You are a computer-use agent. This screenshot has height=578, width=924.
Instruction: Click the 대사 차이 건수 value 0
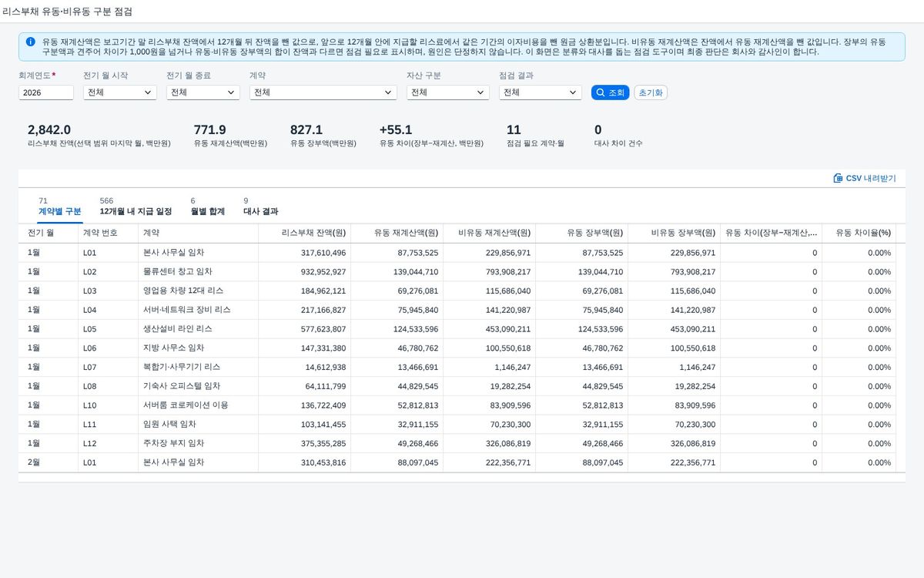[x=598, y=130]
